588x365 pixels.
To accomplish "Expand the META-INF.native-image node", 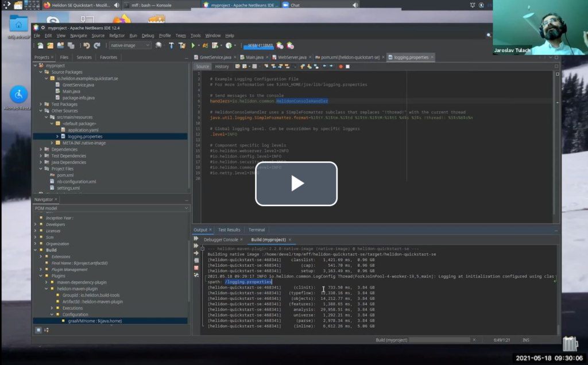I will tap(52, 143).
